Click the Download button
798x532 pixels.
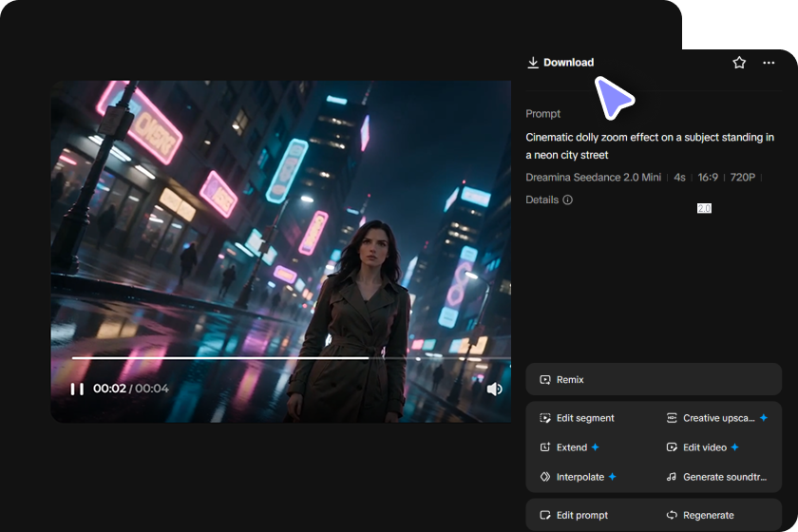[x=560, y=63]
